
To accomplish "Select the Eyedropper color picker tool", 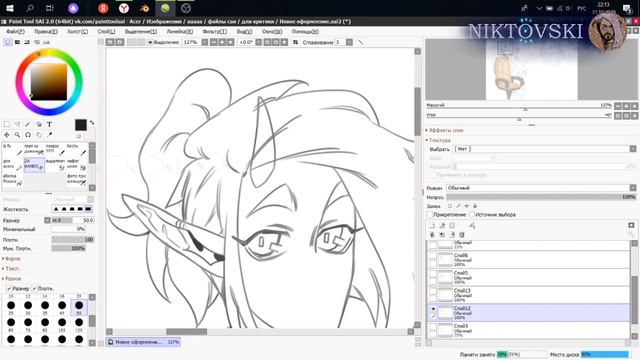I will click(49, 135).
